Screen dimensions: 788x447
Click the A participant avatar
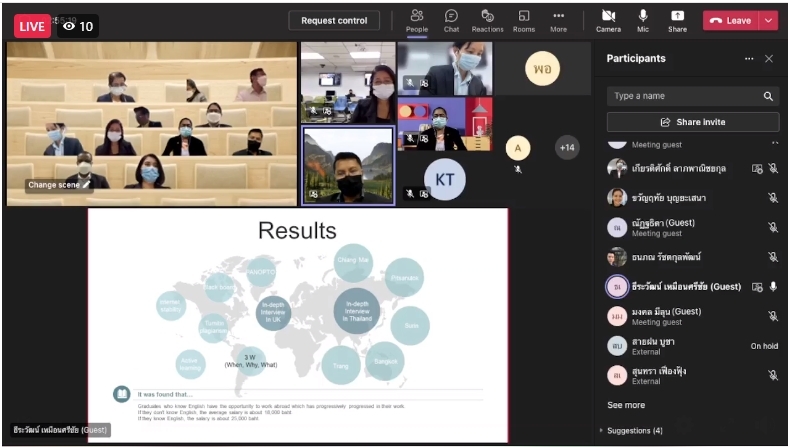(x=518, y=148)
